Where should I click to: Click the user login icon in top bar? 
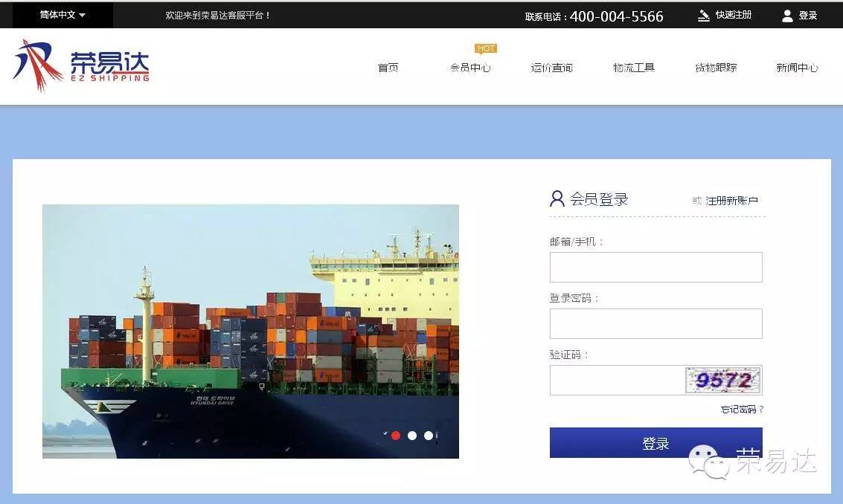(x=787, y=16)
